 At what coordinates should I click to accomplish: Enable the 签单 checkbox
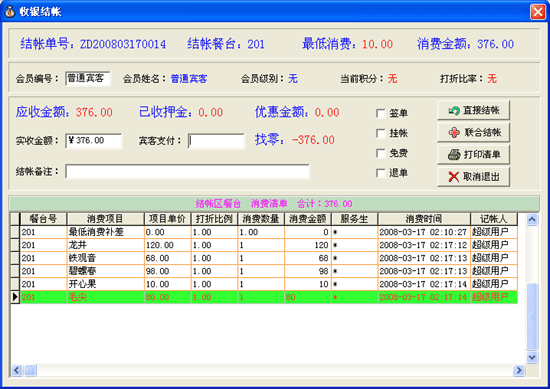[x=381, y=113]
